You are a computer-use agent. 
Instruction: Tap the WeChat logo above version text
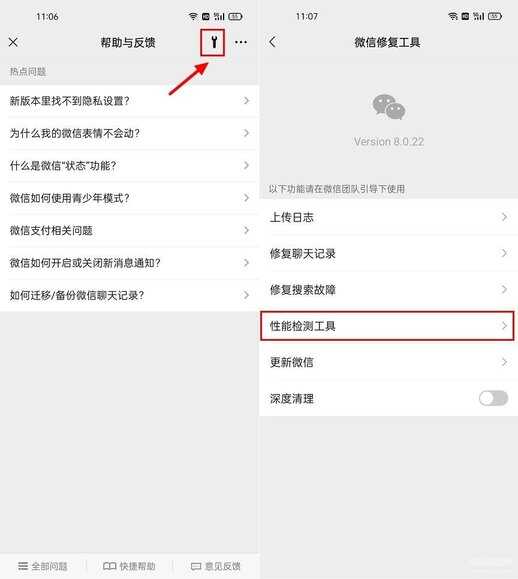pyautogui.click(x=388, y=107)
